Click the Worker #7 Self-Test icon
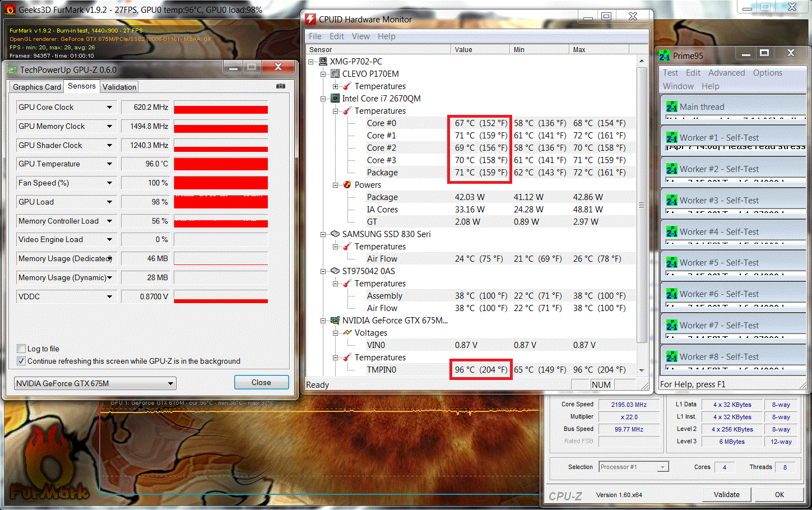The width and height of the screenshot is (812, 510). (x=672, y=326)
